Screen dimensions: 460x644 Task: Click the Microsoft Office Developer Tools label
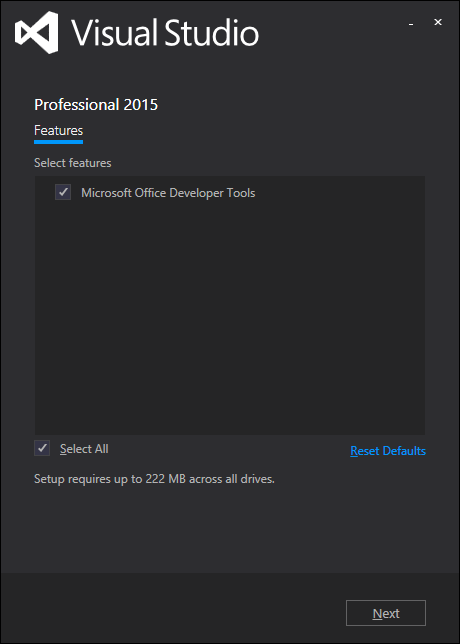point(168,193)
